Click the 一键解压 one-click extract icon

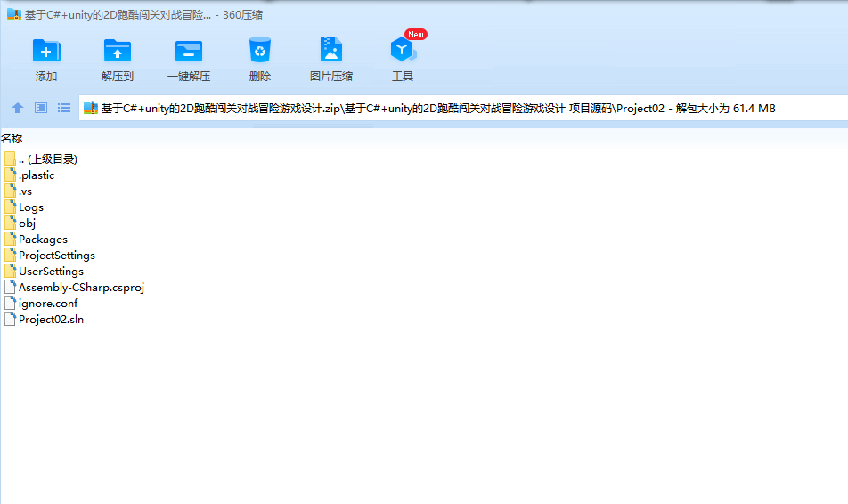click(x=189, y=51)
